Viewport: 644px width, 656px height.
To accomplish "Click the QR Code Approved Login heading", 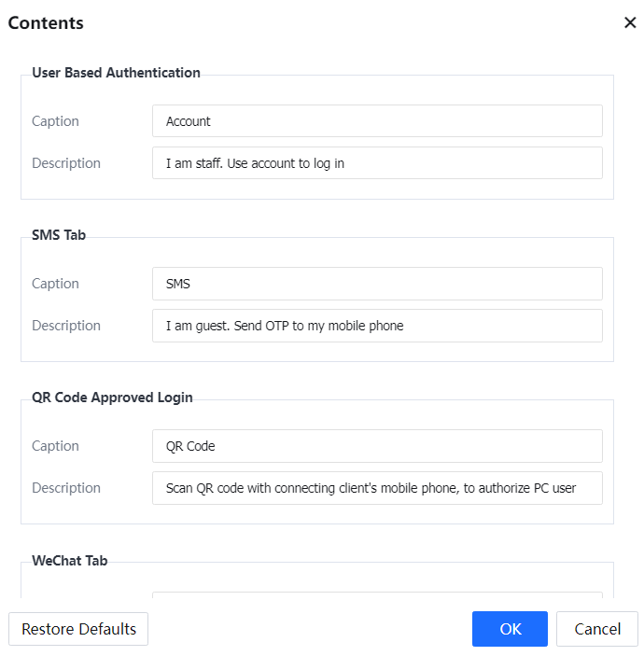I will 112,398.
